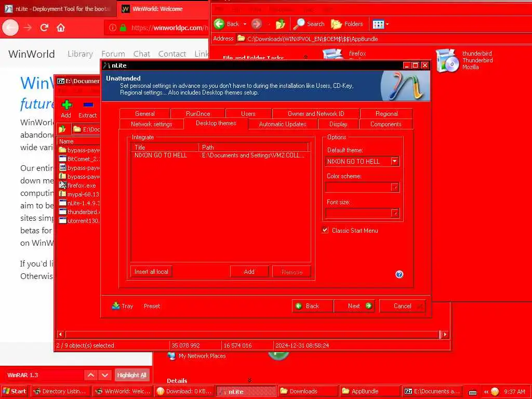The image size is (532, 399).
Task: Select the firefox file icon in Explorer
Action: [333, 54]
